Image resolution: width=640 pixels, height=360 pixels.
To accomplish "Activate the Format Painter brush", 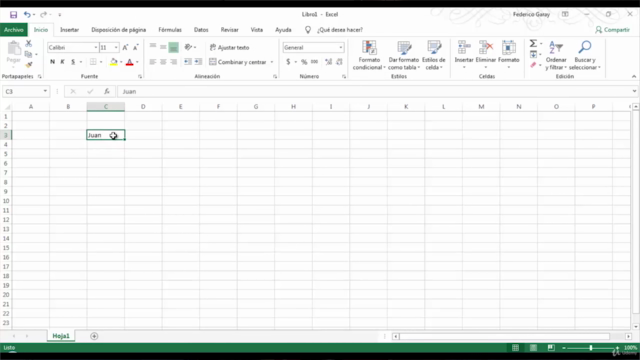I will pos(29,64).
